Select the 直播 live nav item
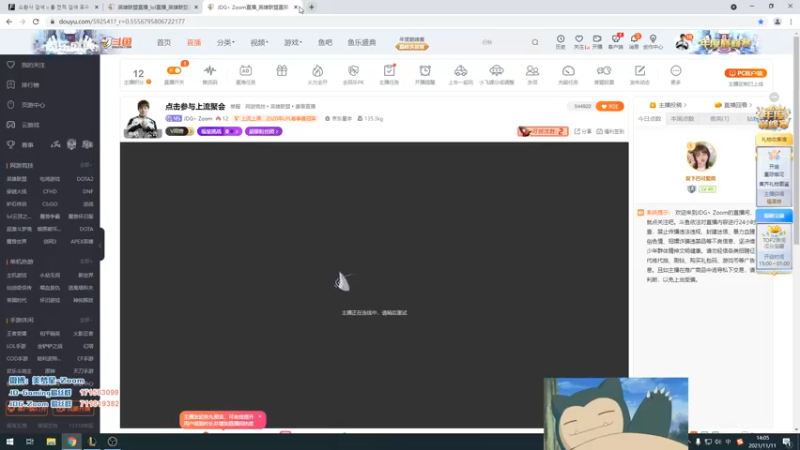 coord(194,42)
